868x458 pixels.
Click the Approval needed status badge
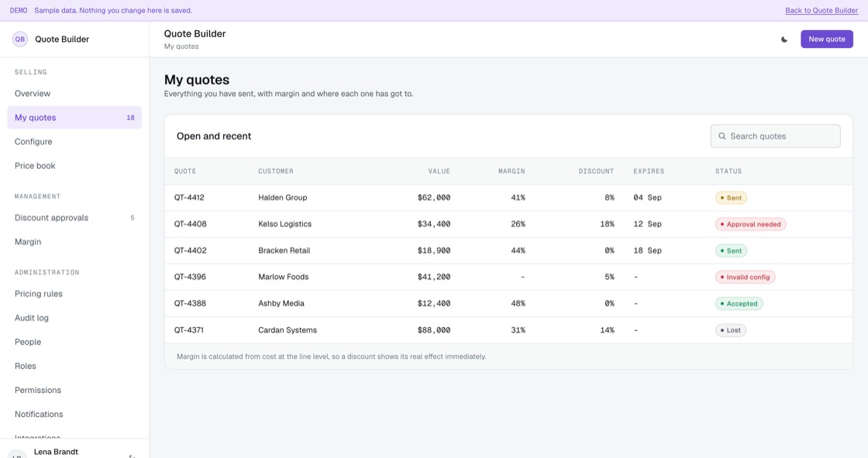[750, 224]
